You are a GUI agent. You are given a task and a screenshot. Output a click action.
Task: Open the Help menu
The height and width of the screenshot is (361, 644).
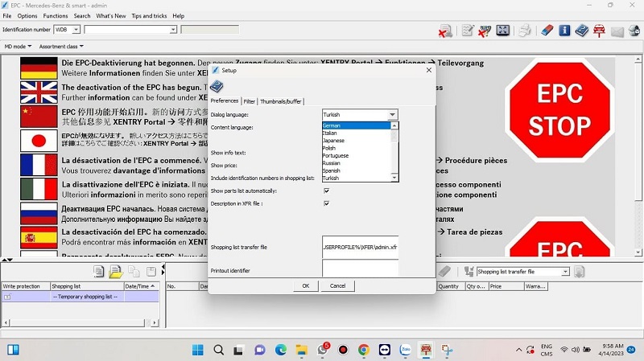(178, 16)
